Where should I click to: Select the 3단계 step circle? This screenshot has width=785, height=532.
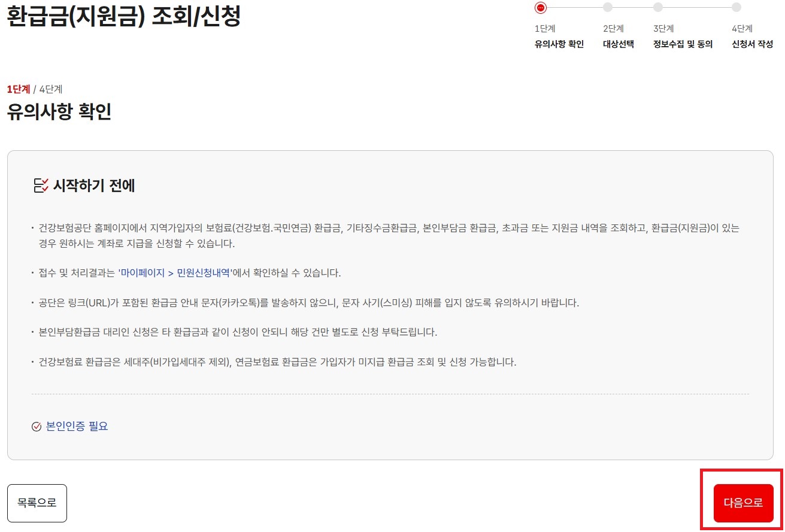click(658, 7)
